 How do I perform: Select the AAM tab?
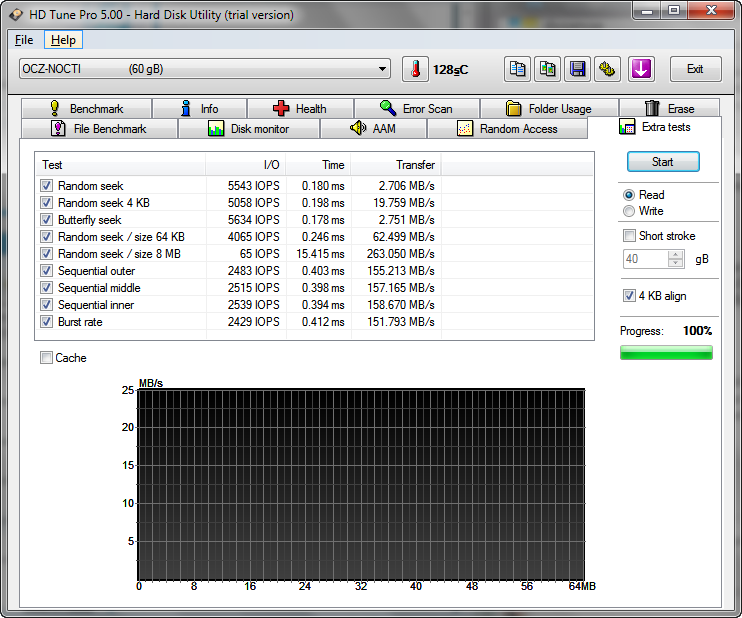coord(373,129)
